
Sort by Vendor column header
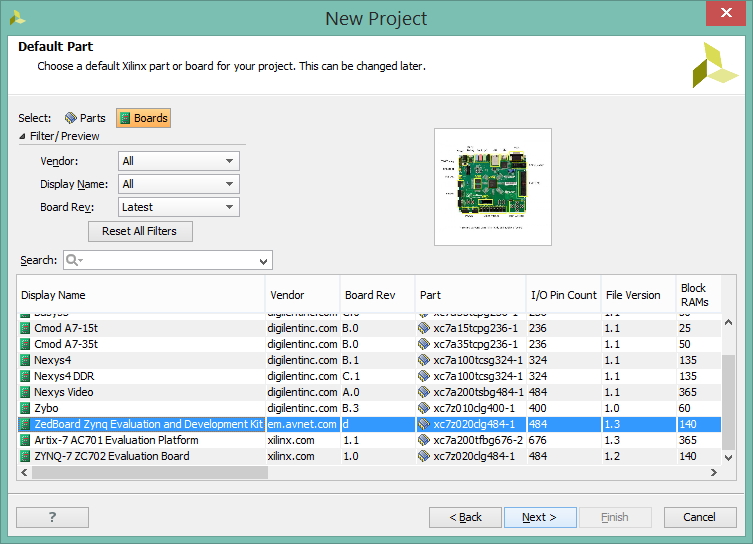(303, 295)
